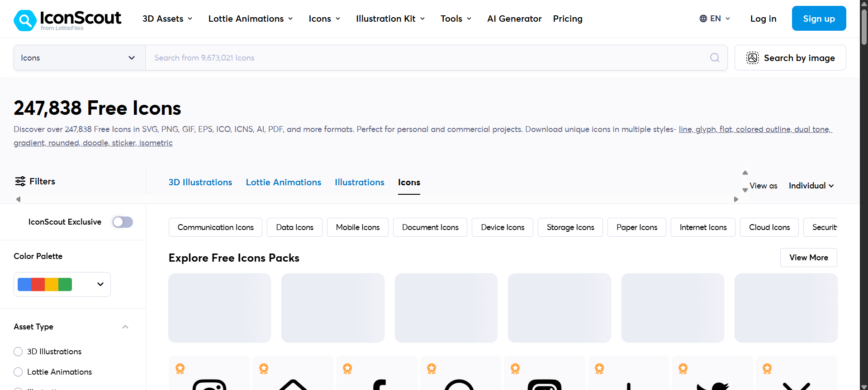Viewport: 868px width, 390px height.
Task: Select the Data Icons tag
Action: [x=294, y=227]
